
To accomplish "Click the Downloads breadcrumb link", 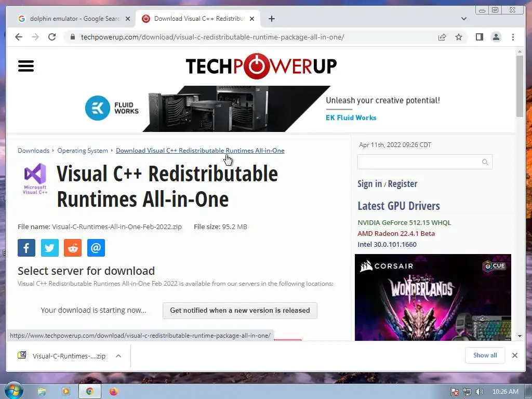I will (x=34, y=150).
